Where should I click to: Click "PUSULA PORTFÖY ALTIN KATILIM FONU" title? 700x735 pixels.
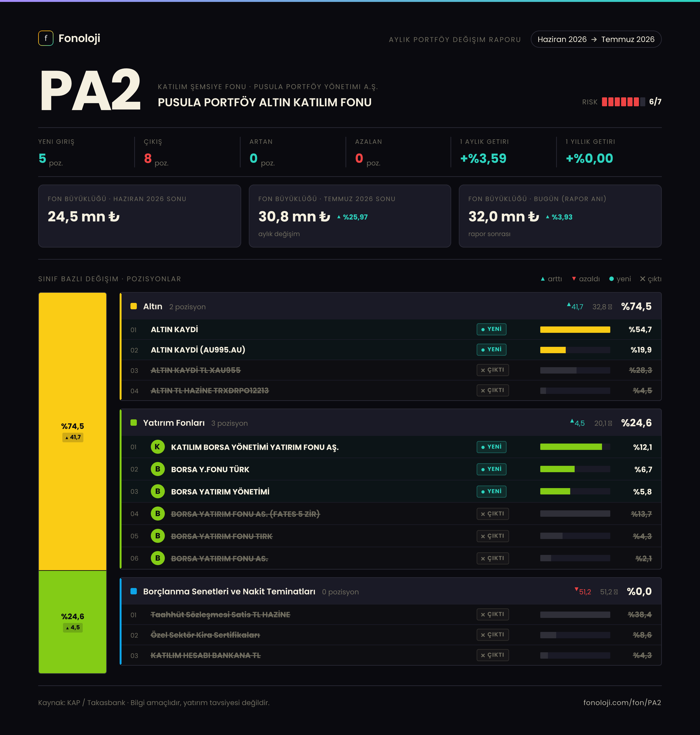265,102
